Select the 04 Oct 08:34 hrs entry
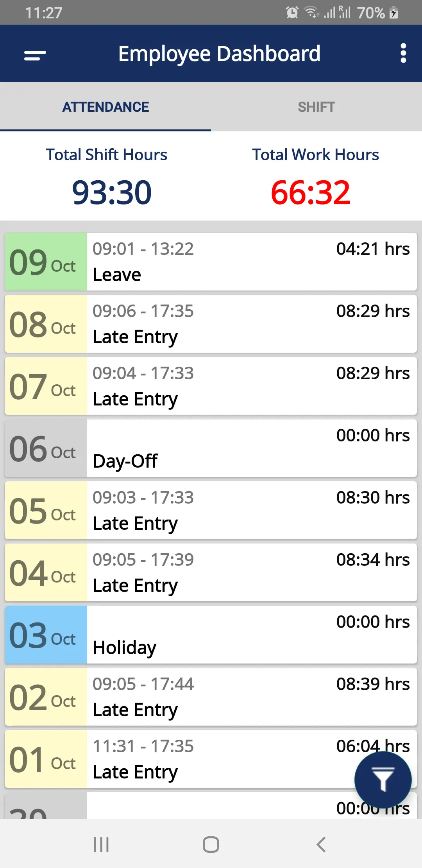 [211, 572]
